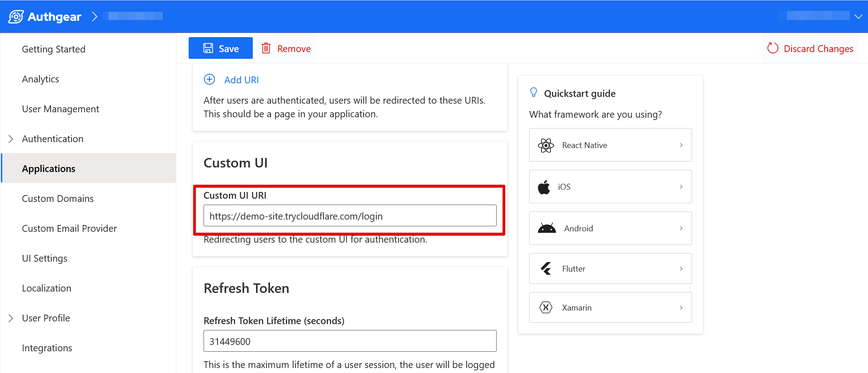
Task: Click the Quickstart guide lightbulb icon
Action: 534,93
